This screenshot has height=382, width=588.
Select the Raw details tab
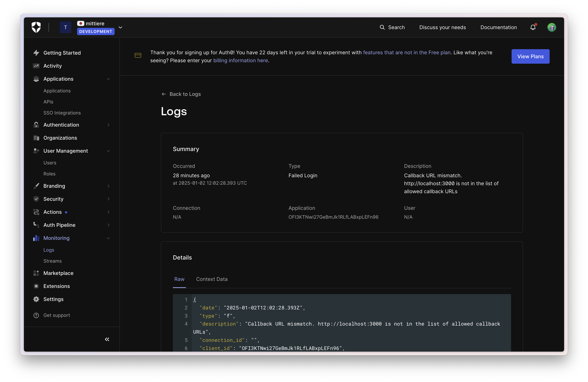[x=179, y=279]
